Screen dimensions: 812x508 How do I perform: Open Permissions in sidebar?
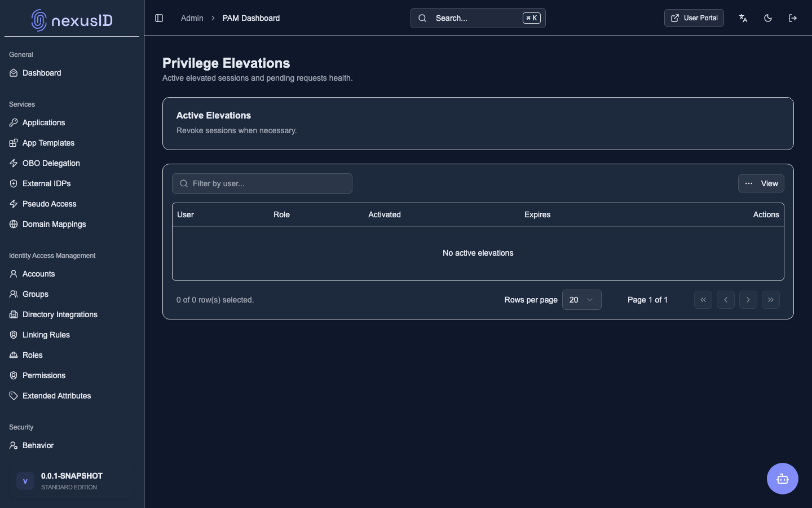72,375
